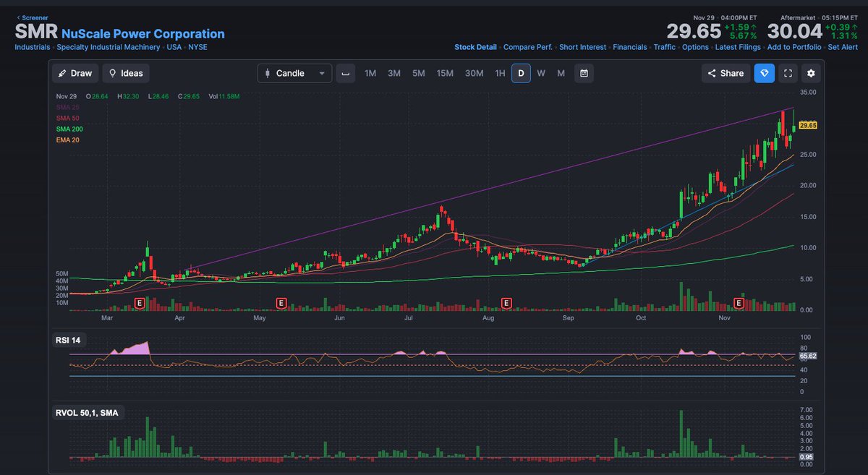Open Specialty Industrial Machinery industry link
Screen dimensions: 868x475
coord(109,47)
